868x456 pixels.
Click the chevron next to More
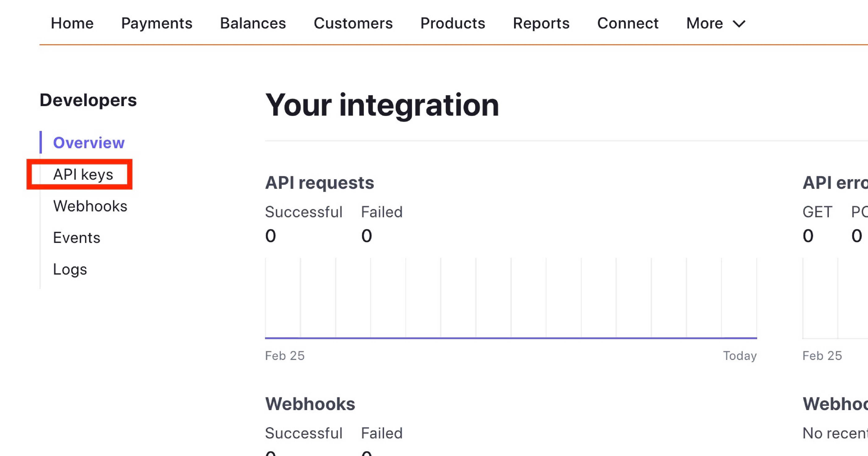tap(739, 24)
